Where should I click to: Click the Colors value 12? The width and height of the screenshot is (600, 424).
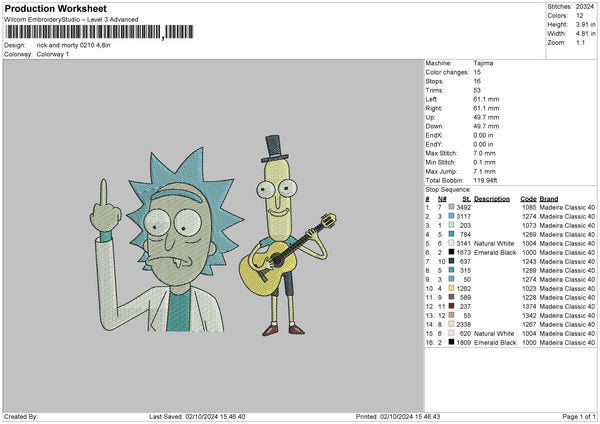pos(580,16)
